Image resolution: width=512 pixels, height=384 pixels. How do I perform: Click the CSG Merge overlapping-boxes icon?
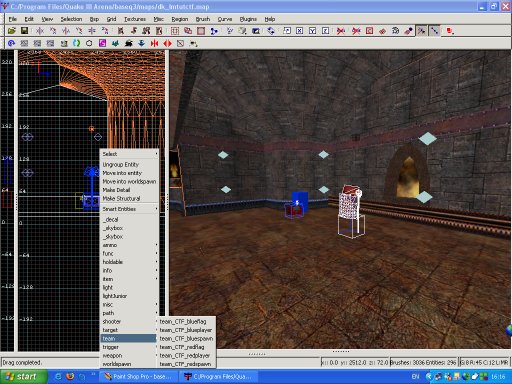[188, 31]
